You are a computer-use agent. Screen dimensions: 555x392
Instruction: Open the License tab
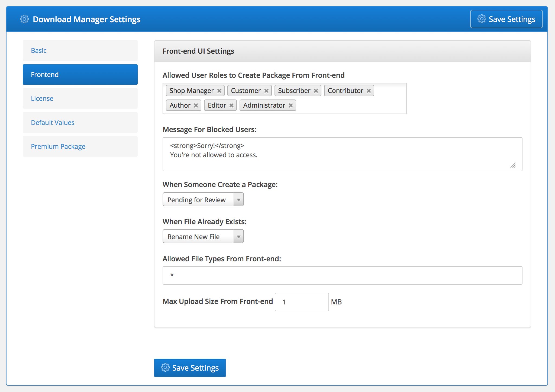tap(42, 98)
